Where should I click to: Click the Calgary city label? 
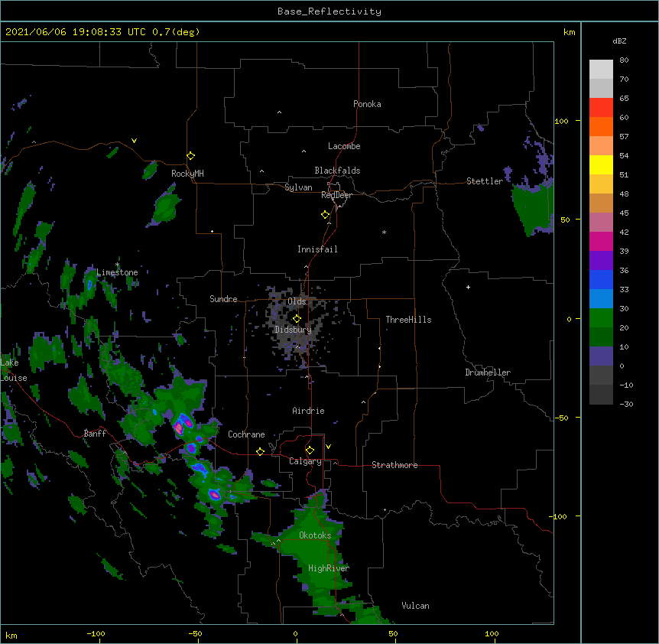point(305,461)
